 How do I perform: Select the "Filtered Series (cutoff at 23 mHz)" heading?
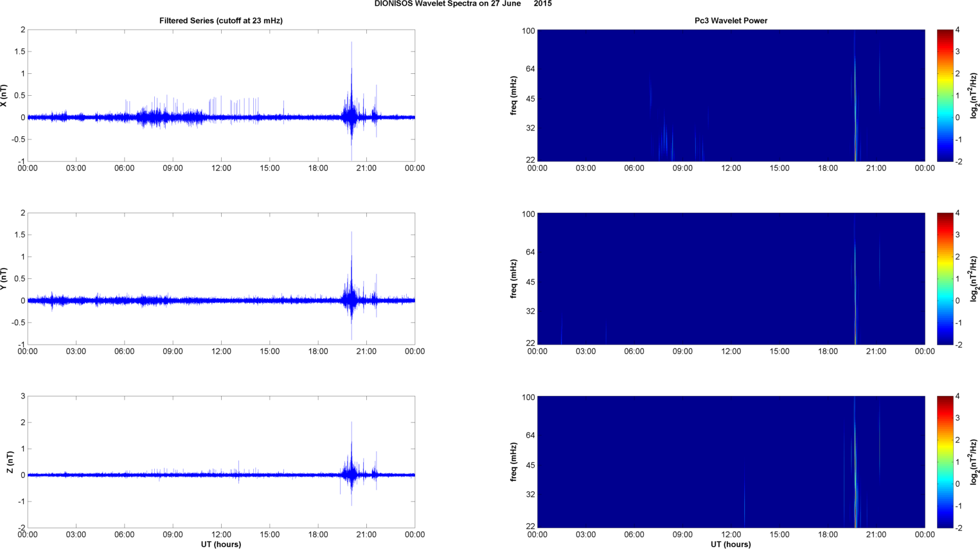[x=221, y=21]
